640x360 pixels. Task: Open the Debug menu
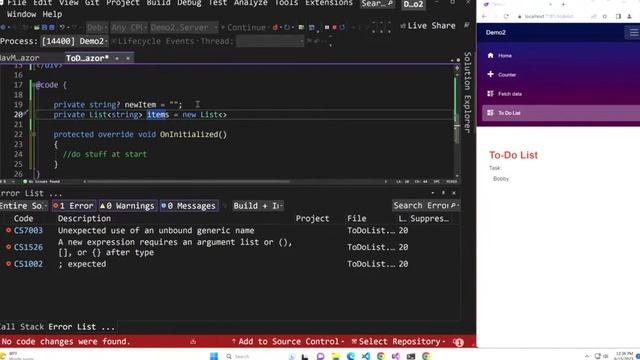point(189,3)
